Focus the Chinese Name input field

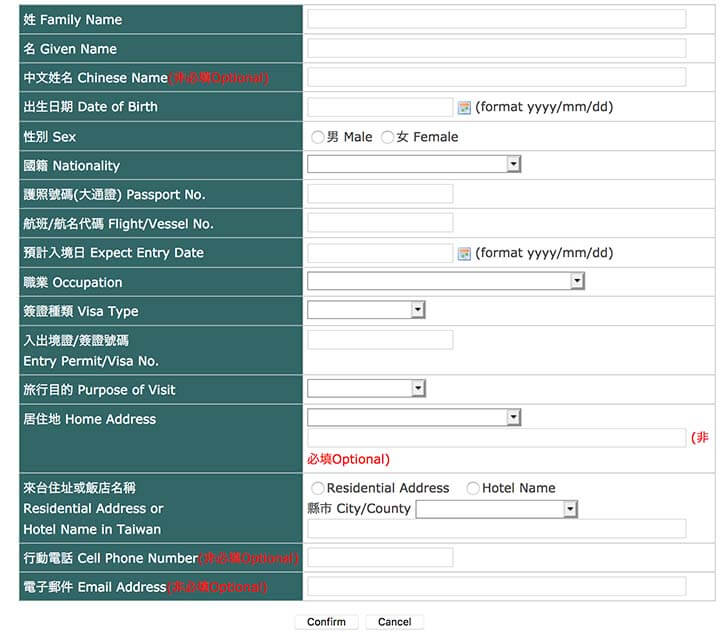point(497,77)
